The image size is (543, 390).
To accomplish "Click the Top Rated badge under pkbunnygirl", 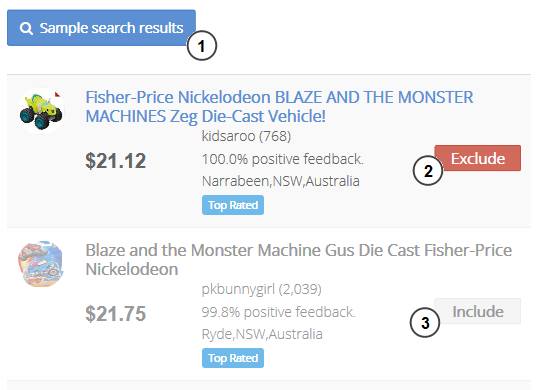I will (x=233, y=358).
